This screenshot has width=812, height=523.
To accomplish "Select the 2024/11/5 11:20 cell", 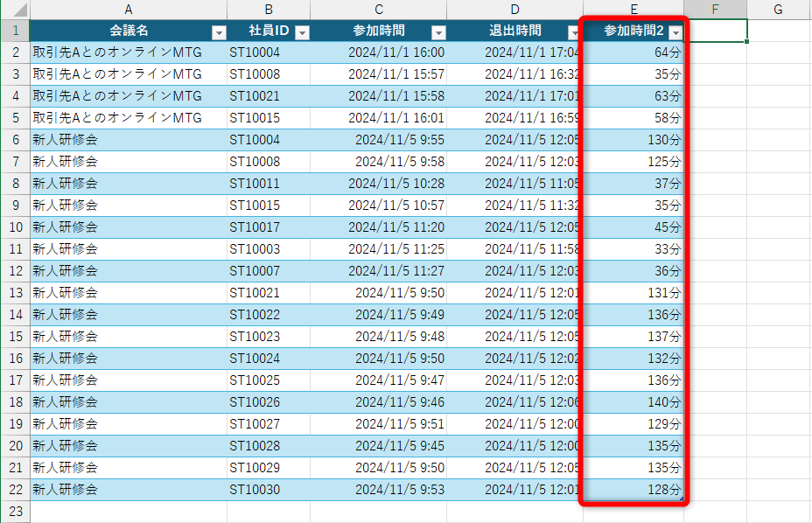I will coord(379,227).
